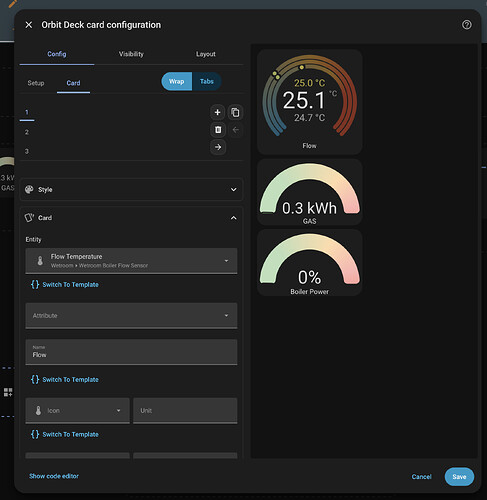Expand the Style section chevron
Image resolution: width=487 pixels, height=500 pixels.
(234, 189)
